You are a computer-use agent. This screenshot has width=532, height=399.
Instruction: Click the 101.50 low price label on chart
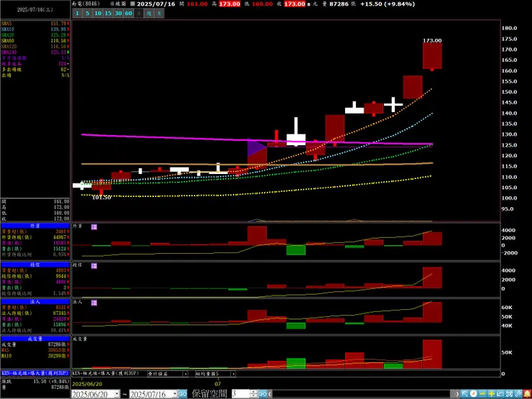[x=101, y=198]
